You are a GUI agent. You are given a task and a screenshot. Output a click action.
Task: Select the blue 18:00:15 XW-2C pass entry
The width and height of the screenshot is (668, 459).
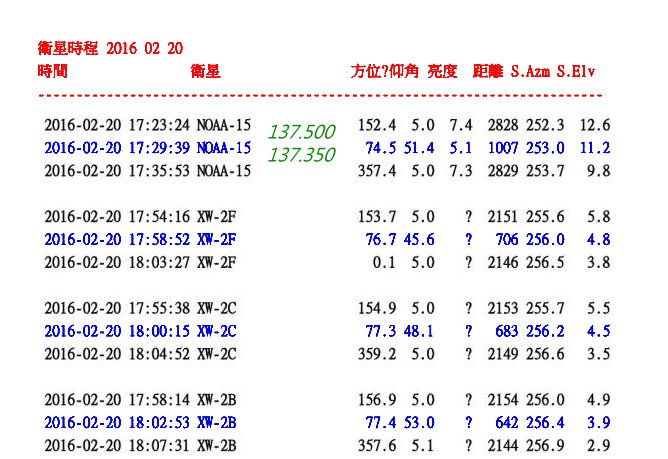140,331
